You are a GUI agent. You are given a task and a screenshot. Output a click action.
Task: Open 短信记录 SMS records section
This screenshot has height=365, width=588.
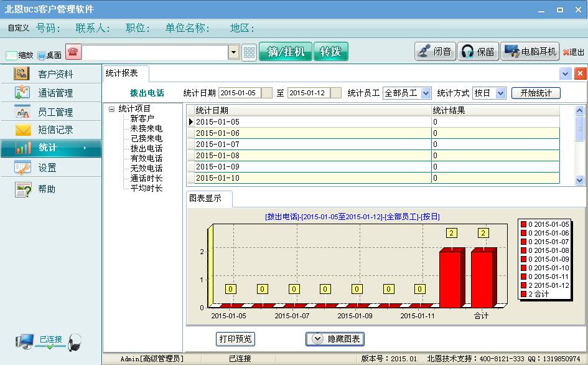51,130
